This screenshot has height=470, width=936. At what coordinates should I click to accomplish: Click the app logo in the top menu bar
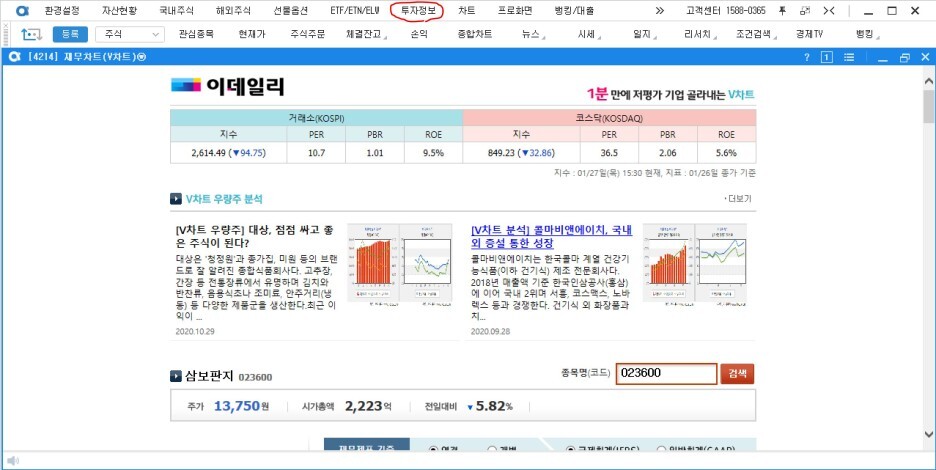click(x=22, y=11)
